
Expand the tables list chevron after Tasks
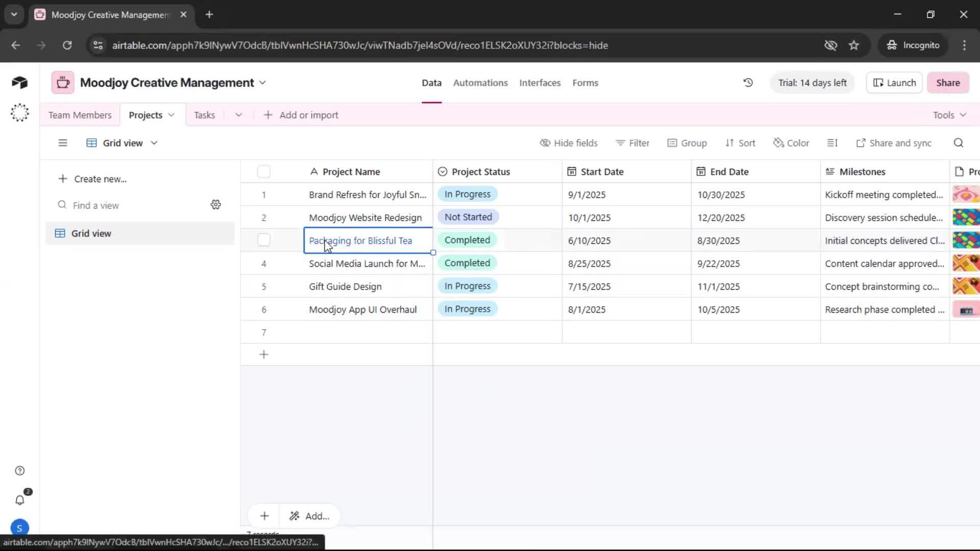[x=238, y=115]
